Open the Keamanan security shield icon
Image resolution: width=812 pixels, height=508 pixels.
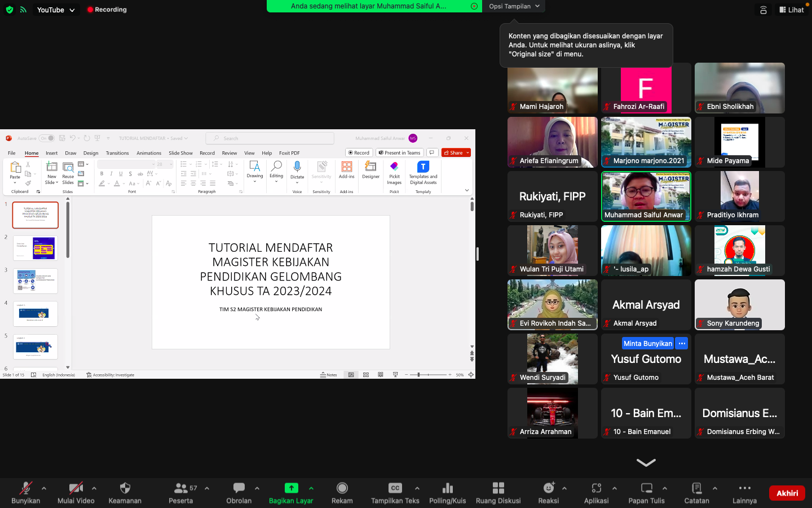tap(125, 488)
